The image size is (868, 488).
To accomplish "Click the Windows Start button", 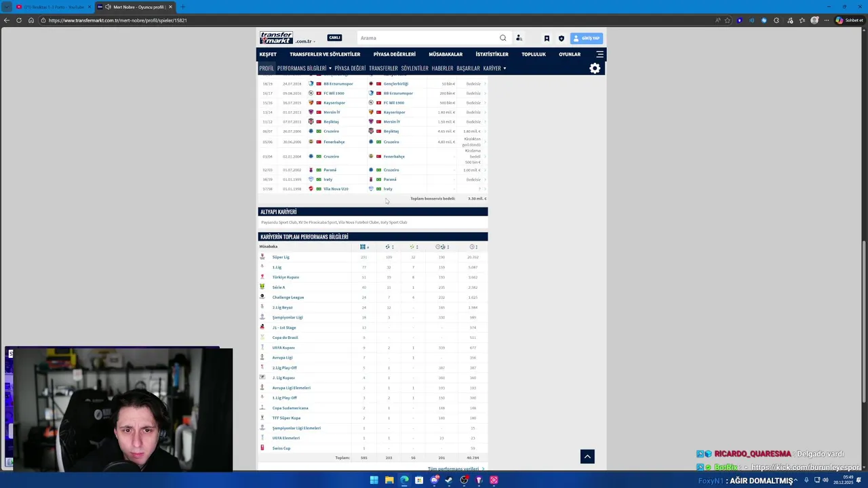I will click(x=374, y=480).
